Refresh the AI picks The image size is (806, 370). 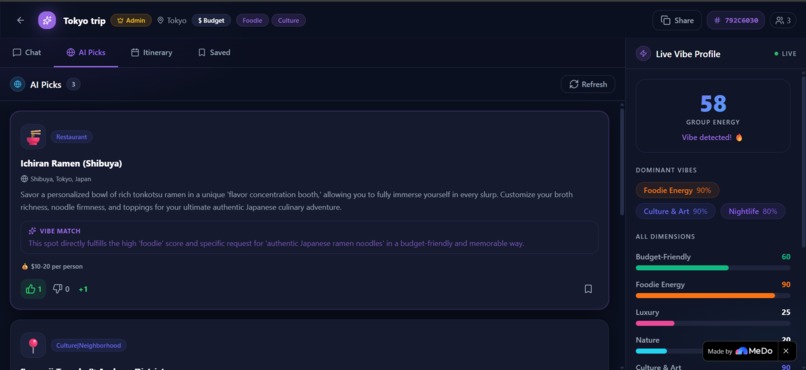tap(588, 84)
